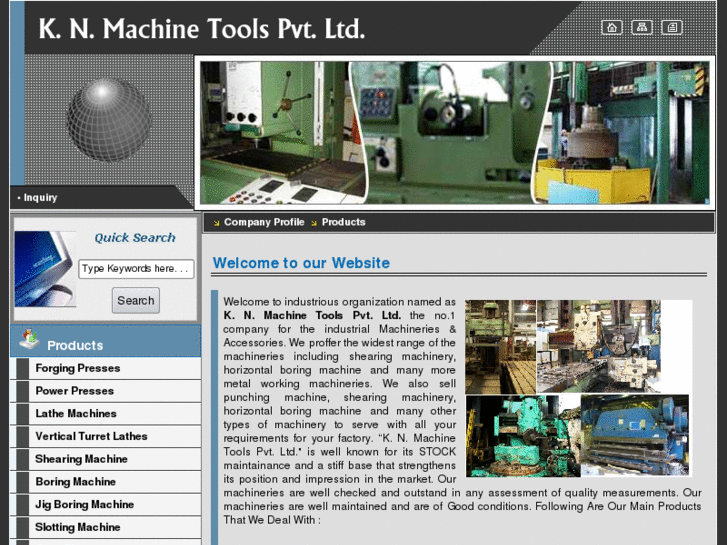The height and width of the screenshot is (545, 727).
Task: Click the wireframe globe graphic
Action: click(x=109, y=120)
